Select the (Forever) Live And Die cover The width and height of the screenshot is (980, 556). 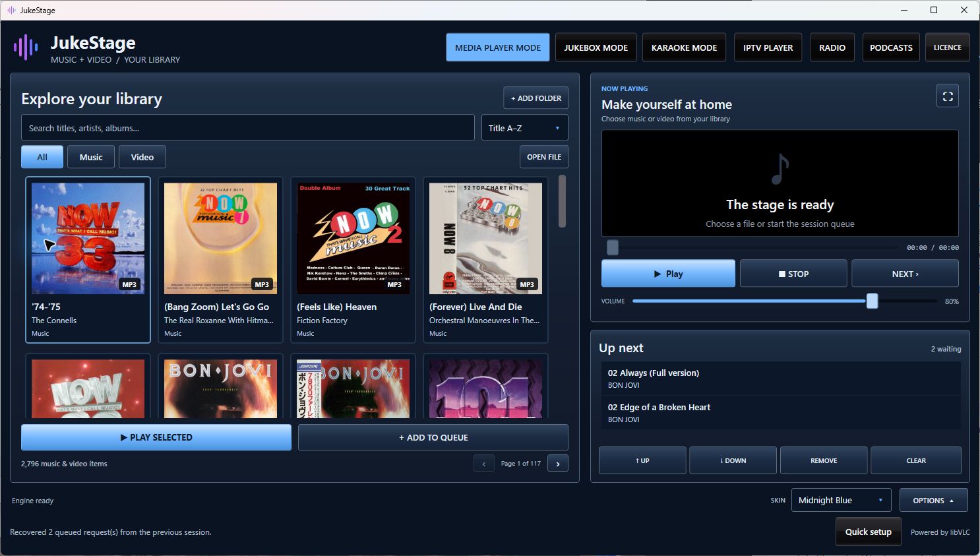pyautogui.click(x=485, y=238)
